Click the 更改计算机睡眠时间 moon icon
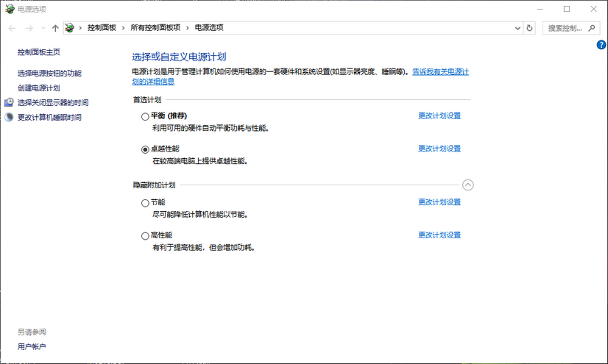 click(9, 118)
